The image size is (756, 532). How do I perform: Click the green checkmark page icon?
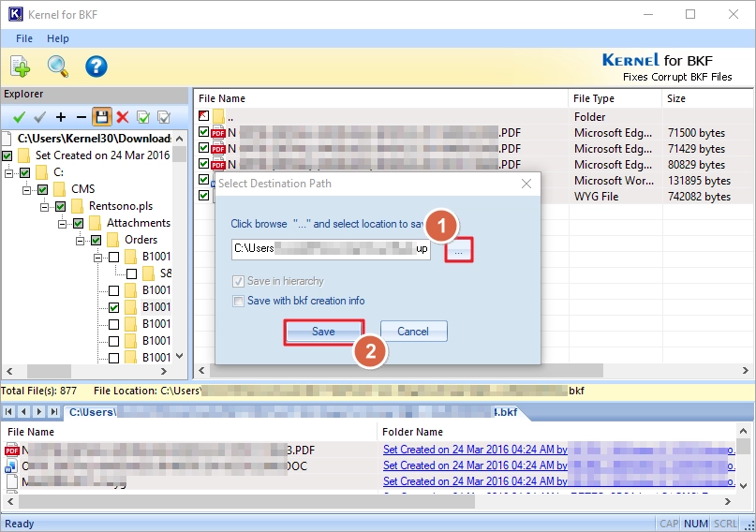tap(143, 117)
